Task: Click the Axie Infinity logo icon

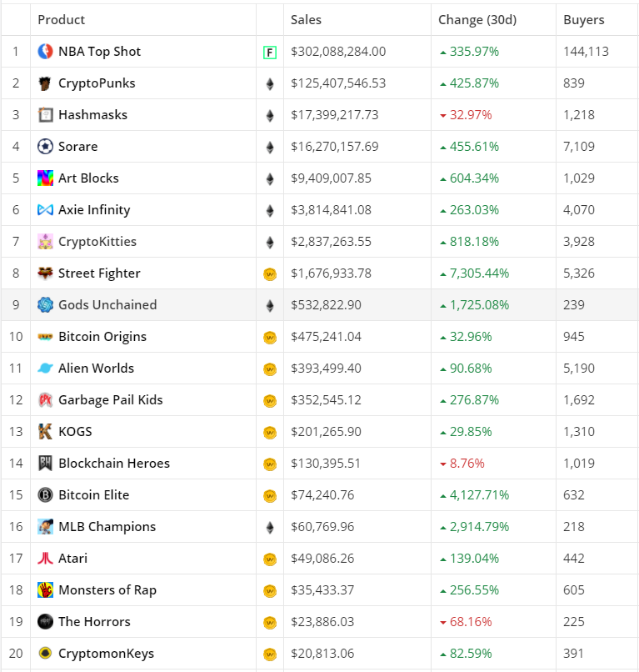Action: (x=45, y=210)
